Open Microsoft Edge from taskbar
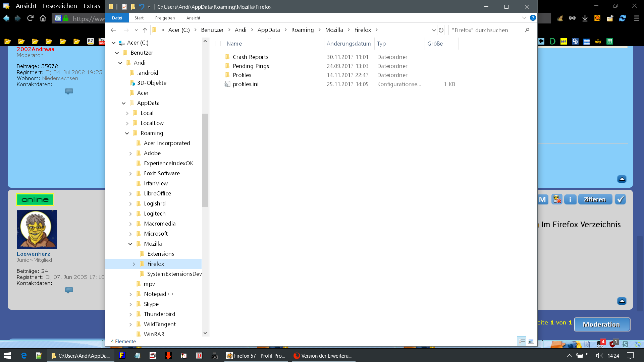Screen dimensions: 644x362 pyautogui.click(x=24, y=356)
